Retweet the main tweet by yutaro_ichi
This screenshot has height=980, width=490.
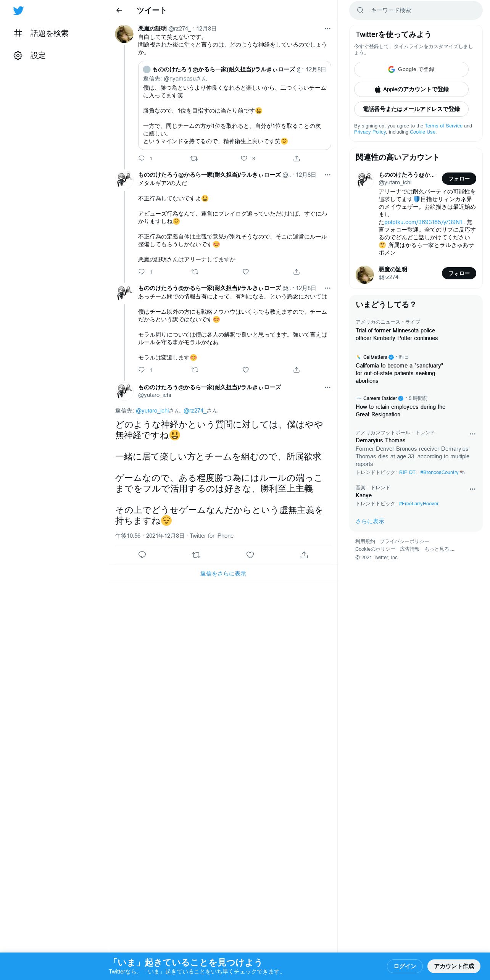pos(196,555)
